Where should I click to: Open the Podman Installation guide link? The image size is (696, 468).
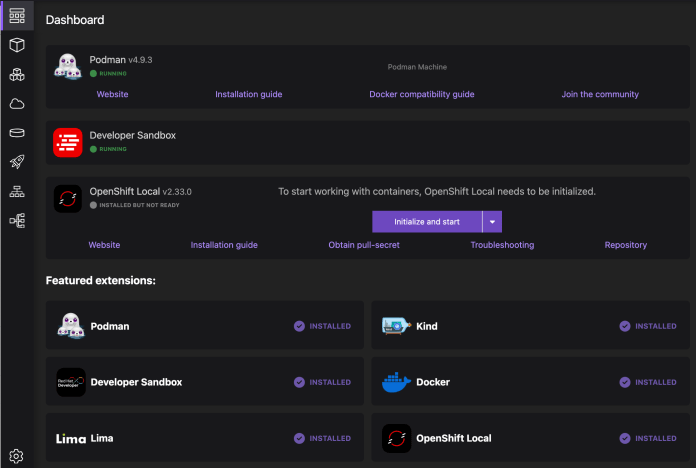[248, 94]
